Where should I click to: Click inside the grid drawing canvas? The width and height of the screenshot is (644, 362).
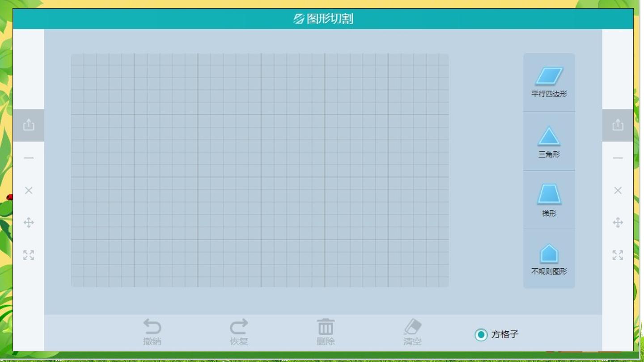260,170
